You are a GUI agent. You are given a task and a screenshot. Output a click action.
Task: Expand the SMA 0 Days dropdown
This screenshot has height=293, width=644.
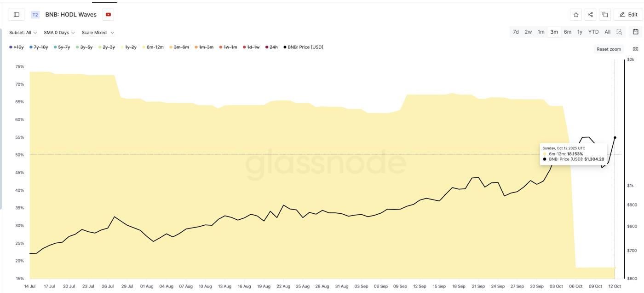click(59, 33)
